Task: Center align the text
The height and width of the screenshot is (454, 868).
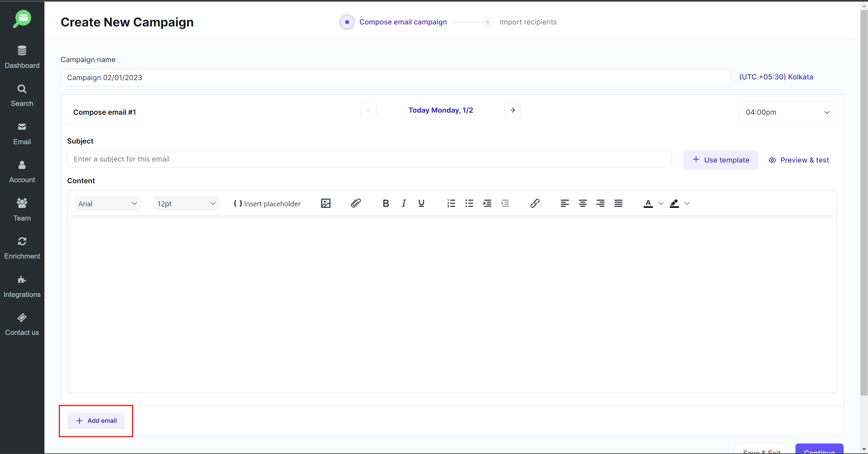Action: (583, 203)
